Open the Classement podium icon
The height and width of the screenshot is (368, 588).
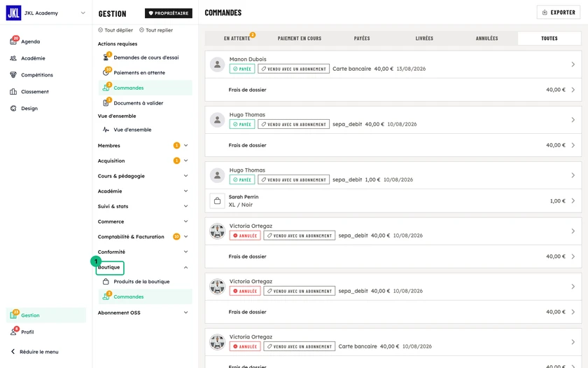click(13, 92)
